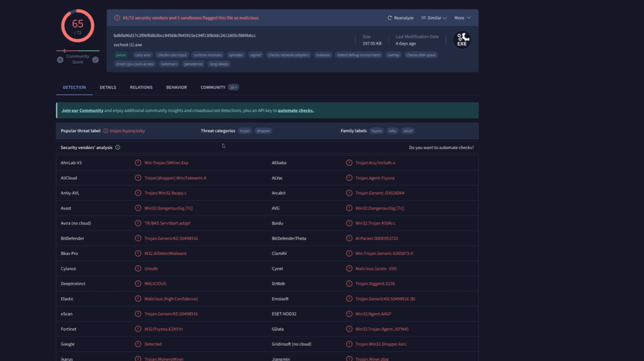644x361 pixels.
Task: Expand the More menu
Action: 463,18
